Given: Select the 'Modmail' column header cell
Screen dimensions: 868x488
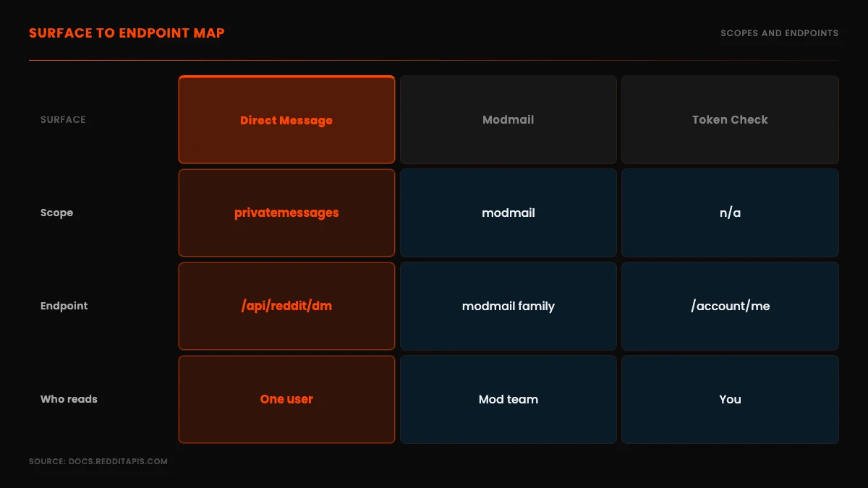Looking at the screenshot, I should tap(509, 120).
